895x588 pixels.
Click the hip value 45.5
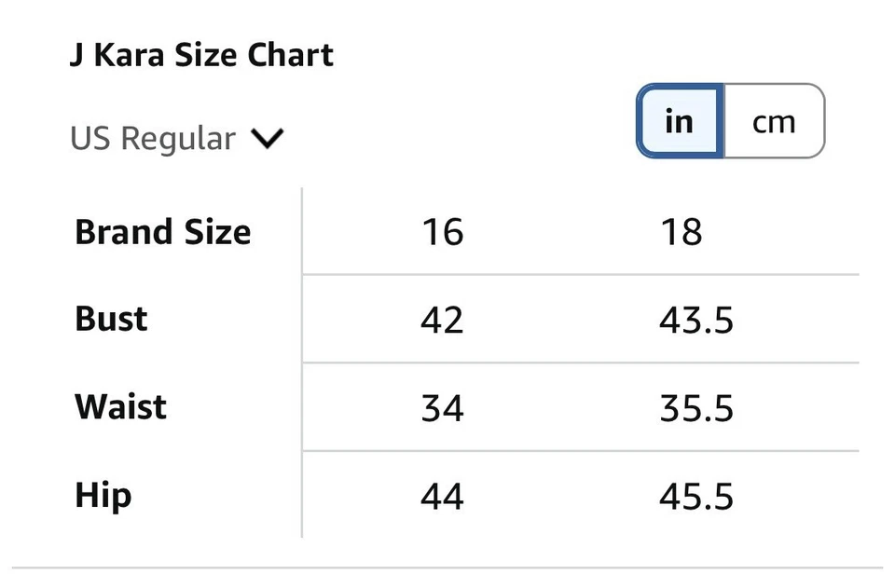pos(696,497)
